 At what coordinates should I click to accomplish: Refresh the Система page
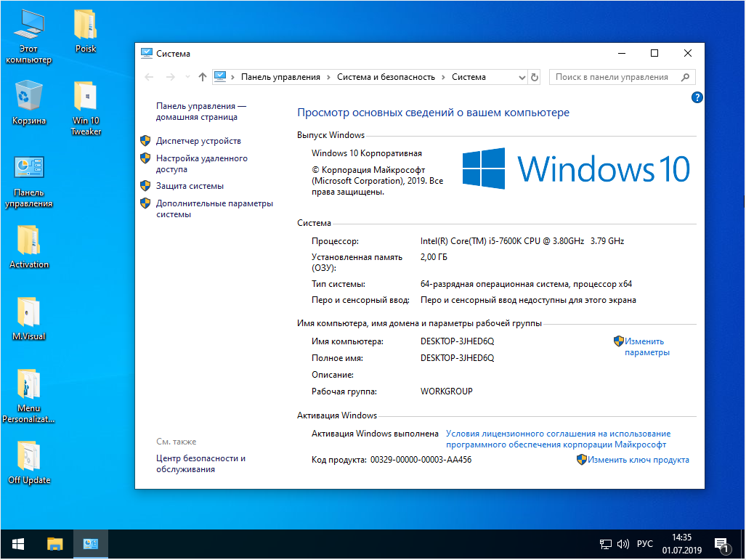click(x=535, y=77)
